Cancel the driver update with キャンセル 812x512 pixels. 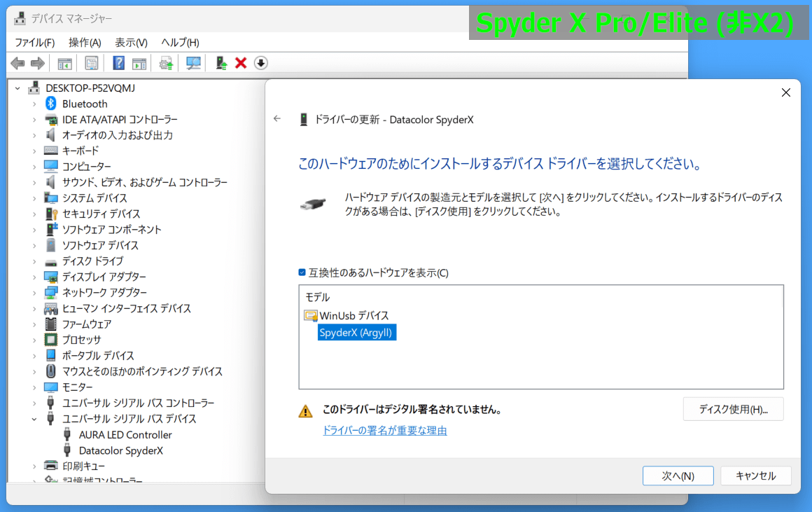click(x=756, y=476)
